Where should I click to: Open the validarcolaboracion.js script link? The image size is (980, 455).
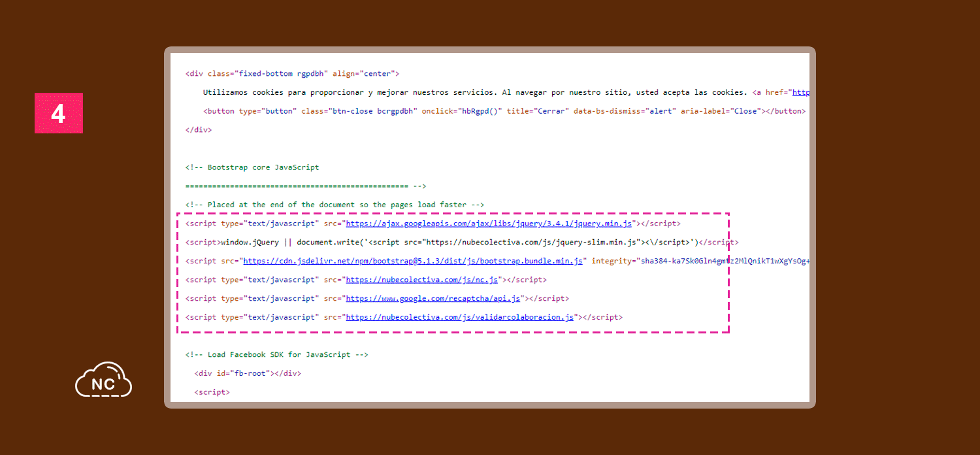pos(460,317)
